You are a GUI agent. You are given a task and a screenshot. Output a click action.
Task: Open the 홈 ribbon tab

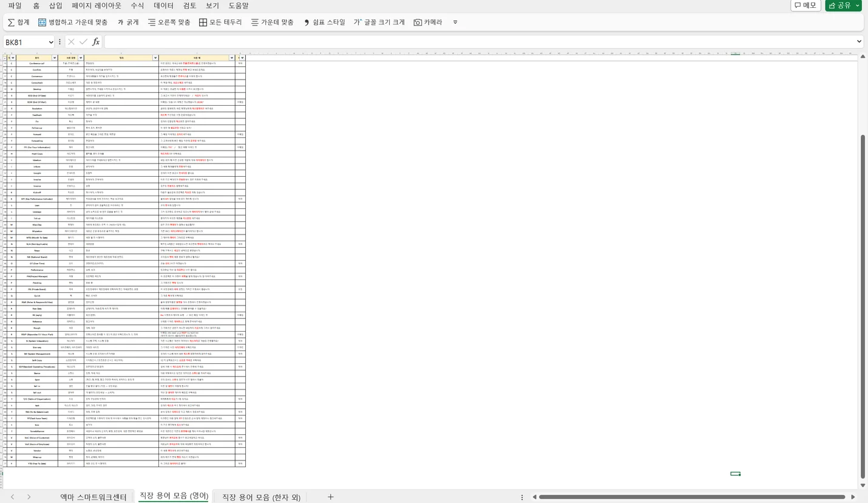click(x=36, y=5)
